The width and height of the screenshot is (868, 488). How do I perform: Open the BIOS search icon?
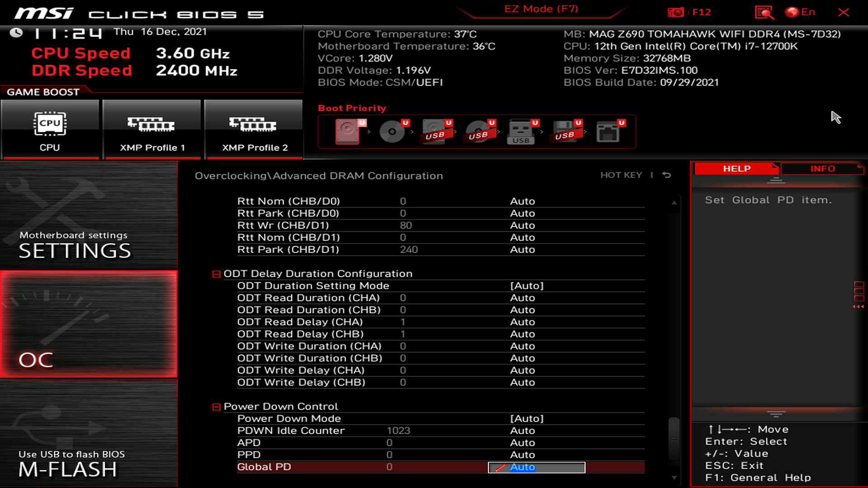pos(764,12)
